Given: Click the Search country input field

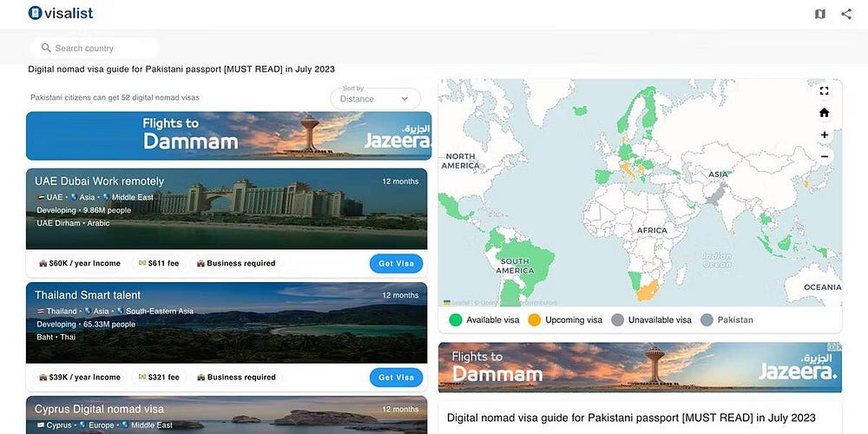Looking at the screenshot, I should point(95,48).
